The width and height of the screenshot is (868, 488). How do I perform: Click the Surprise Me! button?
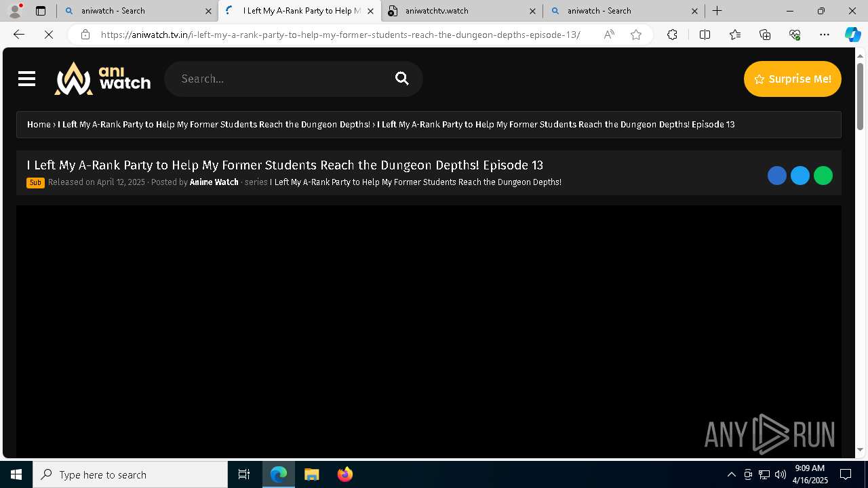coord(792,79)
